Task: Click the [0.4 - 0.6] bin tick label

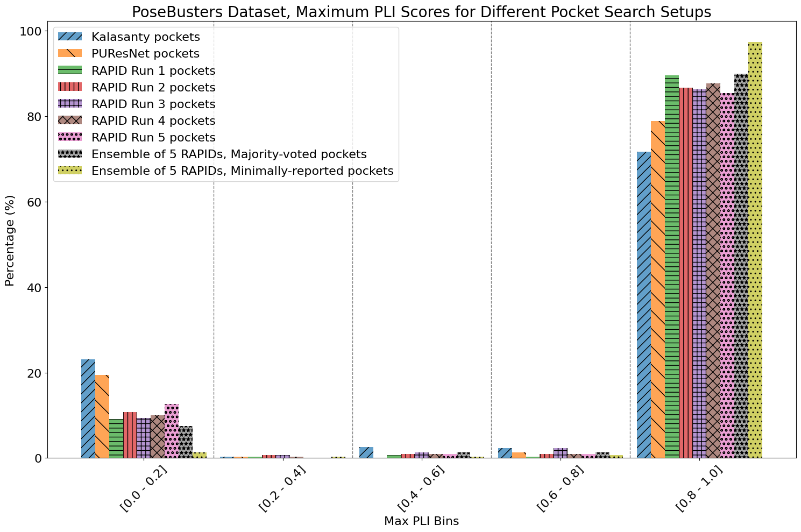Action: [421, 490]
